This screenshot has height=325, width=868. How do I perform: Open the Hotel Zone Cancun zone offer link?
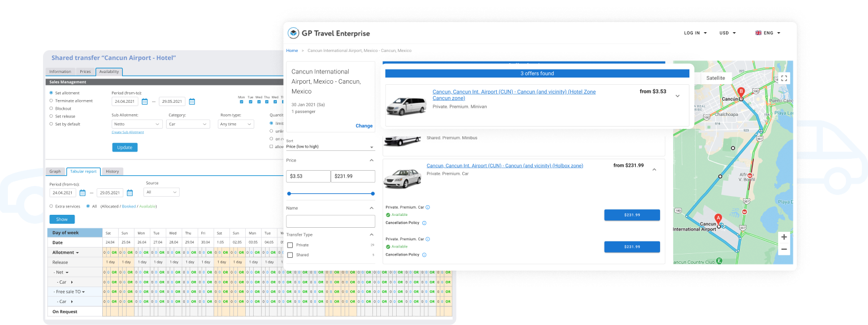(514, 95)
